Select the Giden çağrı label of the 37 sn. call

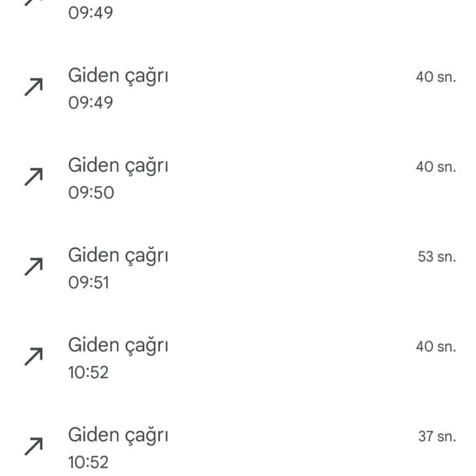coord(118,435)
